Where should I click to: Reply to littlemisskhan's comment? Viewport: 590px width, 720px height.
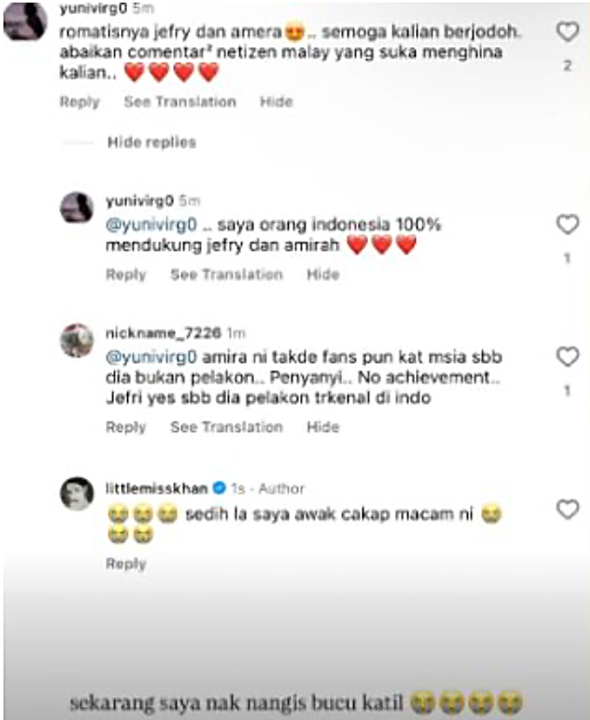pos(126,563)
